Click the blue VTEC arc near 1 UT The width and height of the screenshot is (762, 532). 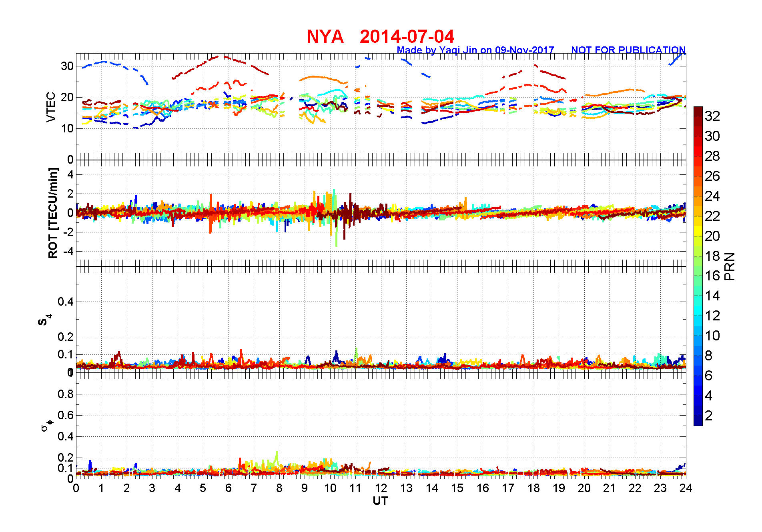(x=104, y=62)
